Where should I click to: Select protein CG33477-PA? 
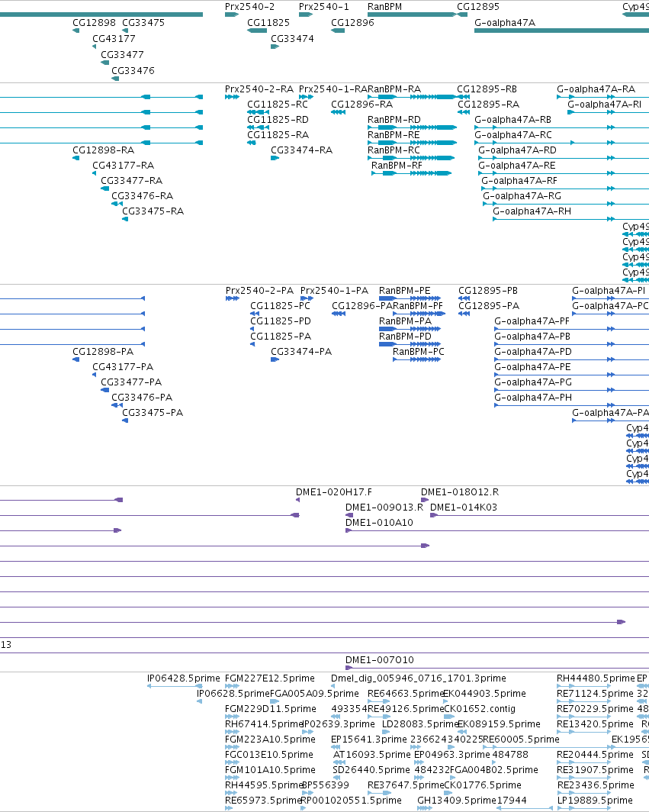pos(131,382)
